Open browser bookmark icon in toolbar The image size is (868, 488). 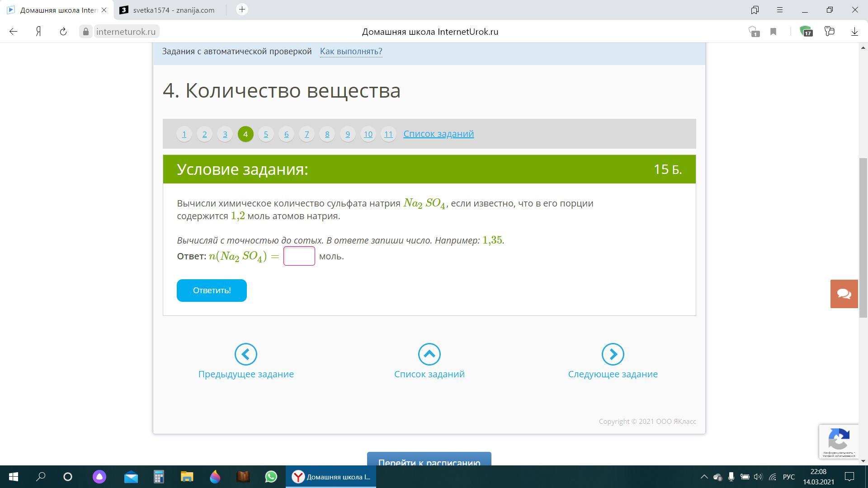pos(773,32)
